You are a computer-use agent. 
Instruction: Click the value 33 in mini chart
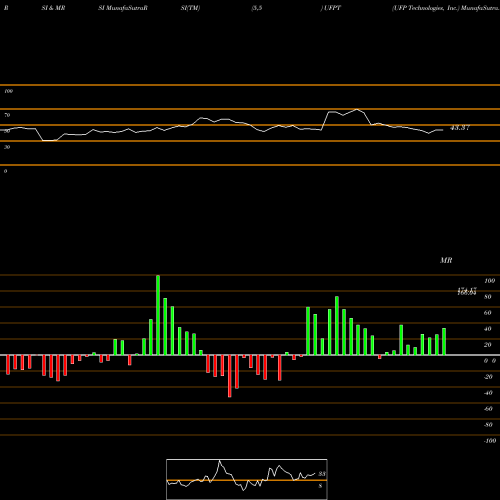tap(322, 474)
